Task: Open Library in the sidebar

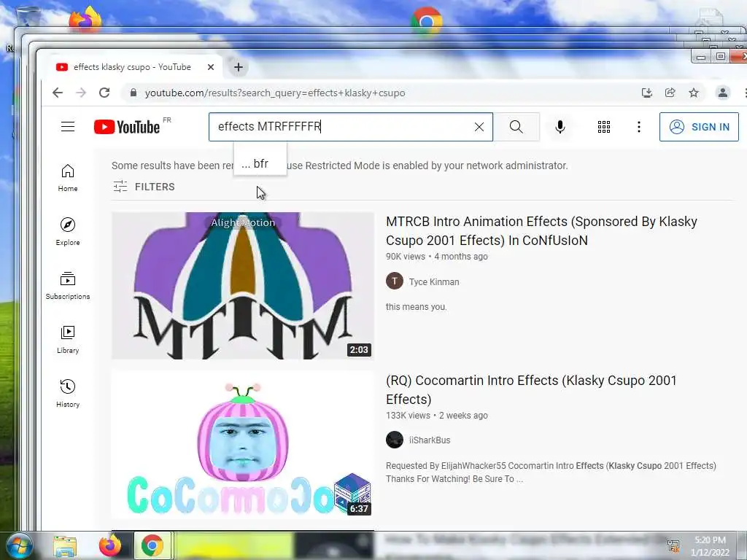Action: coord(68,339)
